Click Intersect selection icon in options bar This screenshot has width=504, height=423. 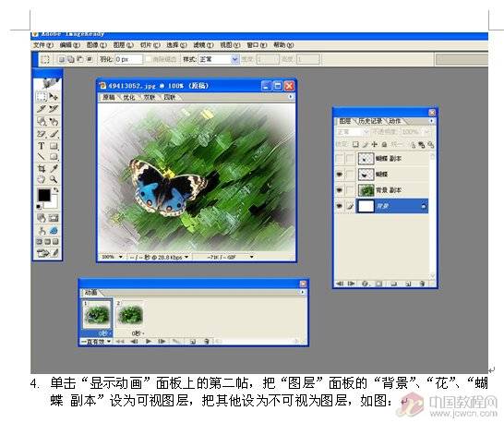coord(90,59)
